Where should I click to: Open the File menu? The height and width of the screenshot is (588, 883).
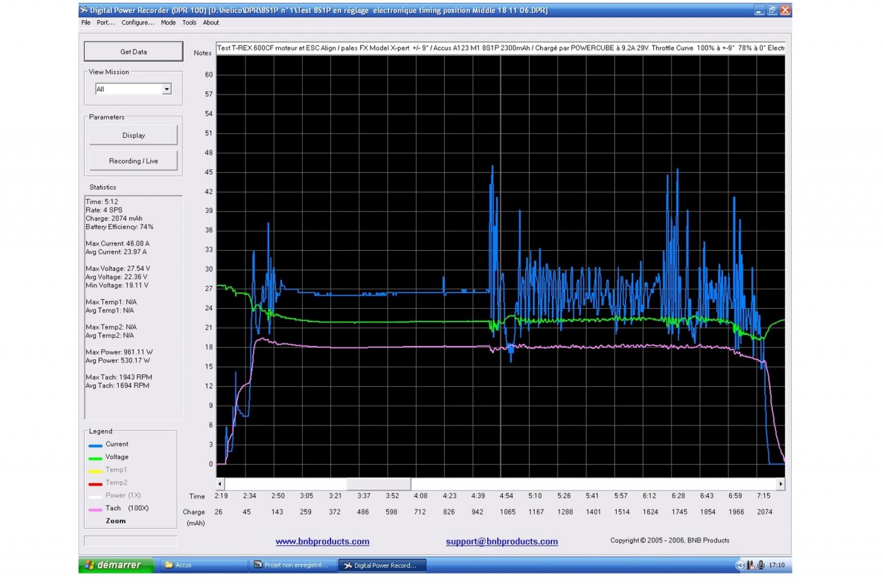[86, 23]
